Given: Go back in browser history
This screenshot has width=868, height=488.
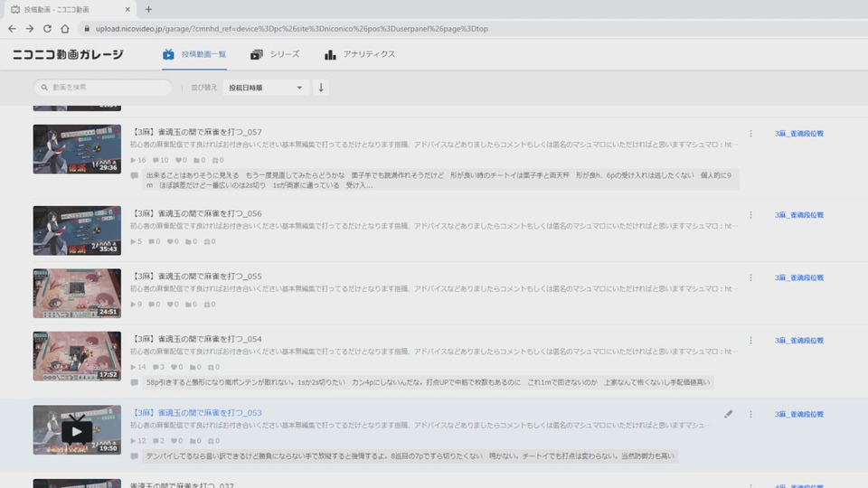Looking at the screenshot, I should 12,29.
